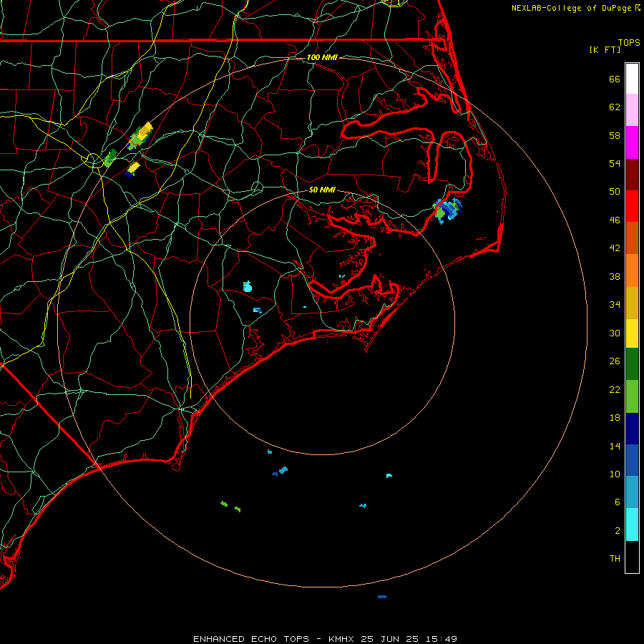
Task: Click the 'TOPS' legend heading
Action: coord(629,42)
